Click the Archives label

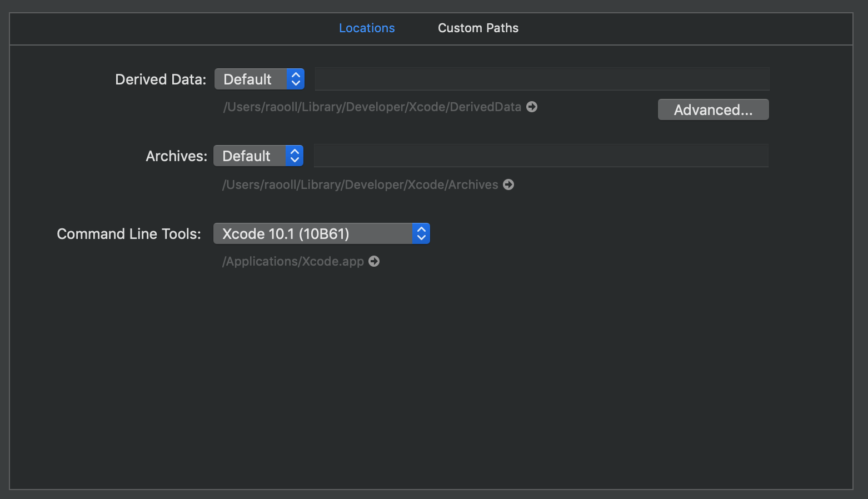(x=176, y=156)
